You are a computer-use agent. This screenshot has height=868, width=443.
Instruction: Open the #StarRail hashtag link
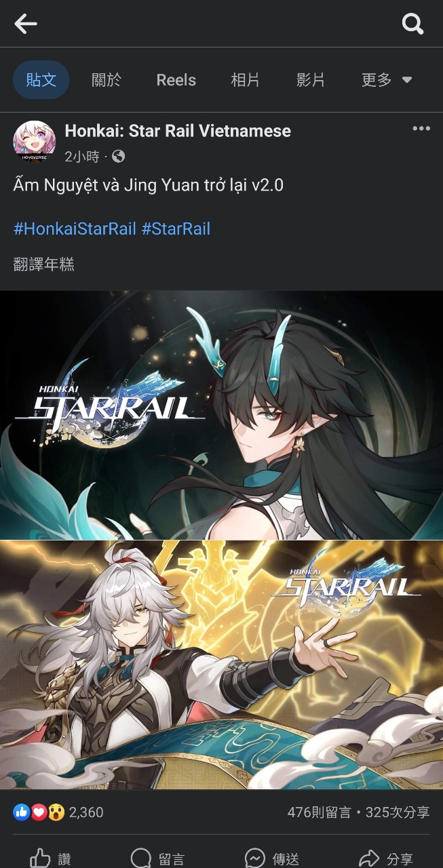(176, 229)
